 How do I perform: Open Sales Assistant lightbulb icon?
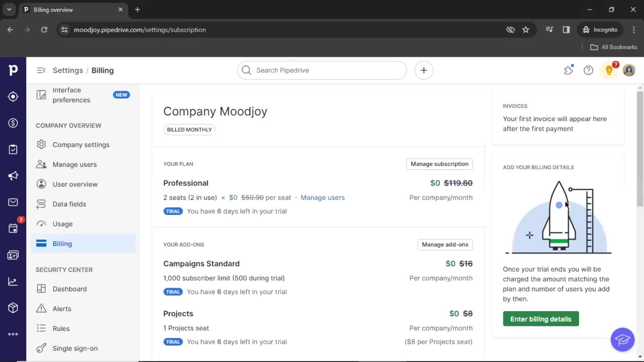coord(609,70)
